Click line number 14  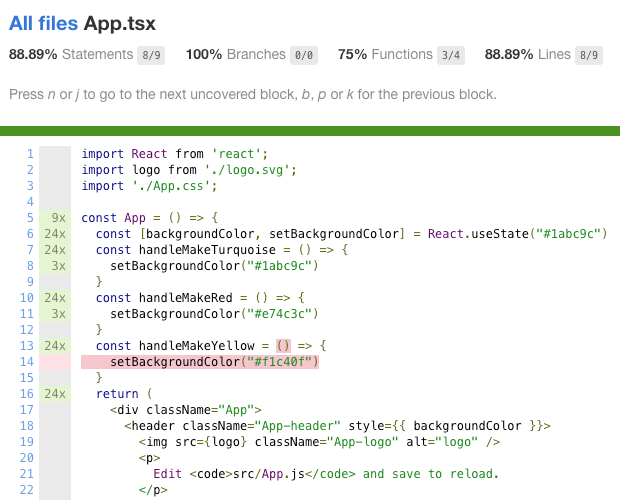(x=27, y=362)
